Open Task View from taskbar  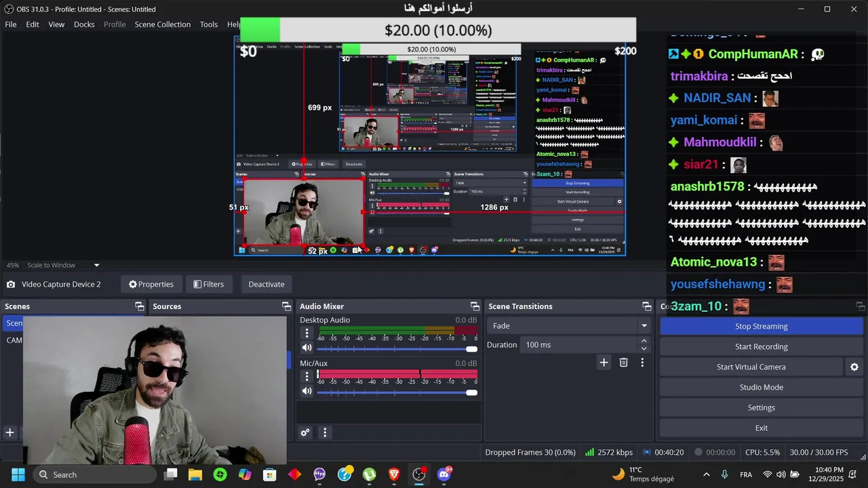[x=171, y=474]
